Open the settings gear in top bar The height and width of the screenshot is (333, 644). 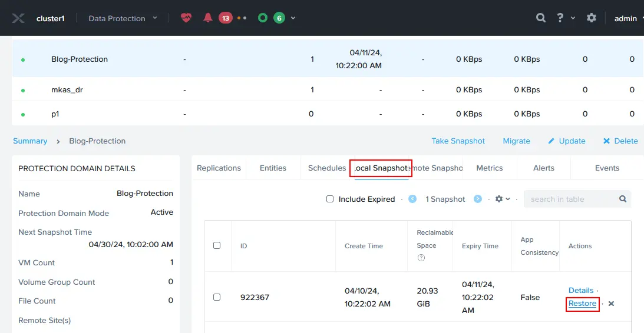click(x=591, y=18)
